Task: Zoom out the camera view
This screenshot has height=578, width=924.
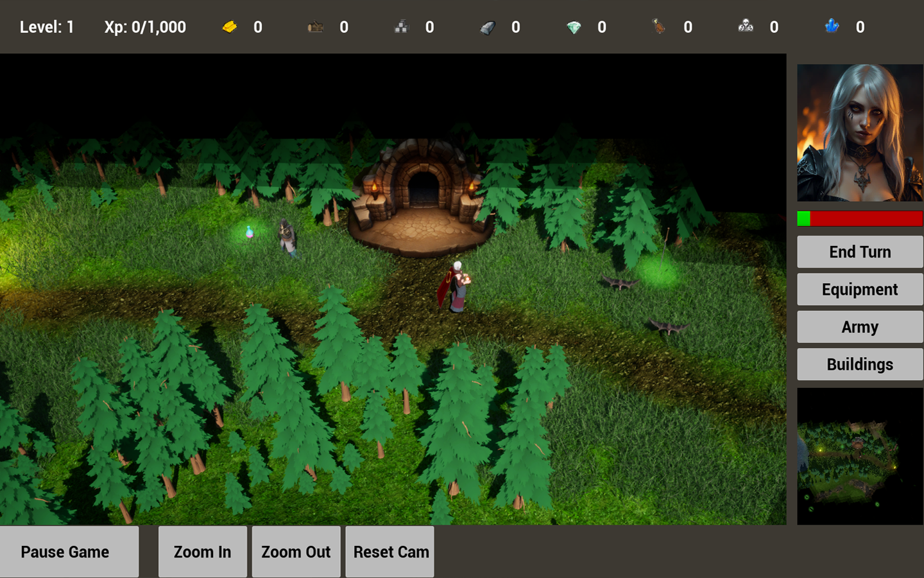Action: pos(296,552)
